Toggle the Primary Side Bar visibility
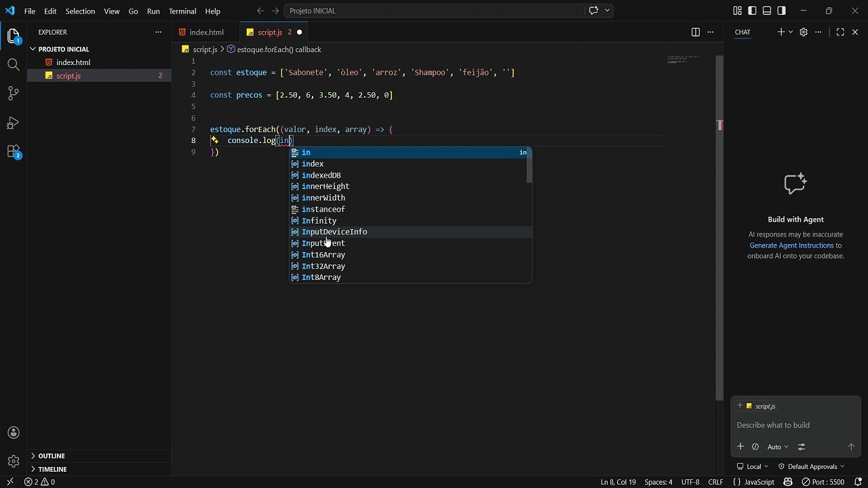 click(x=752, y=11)
